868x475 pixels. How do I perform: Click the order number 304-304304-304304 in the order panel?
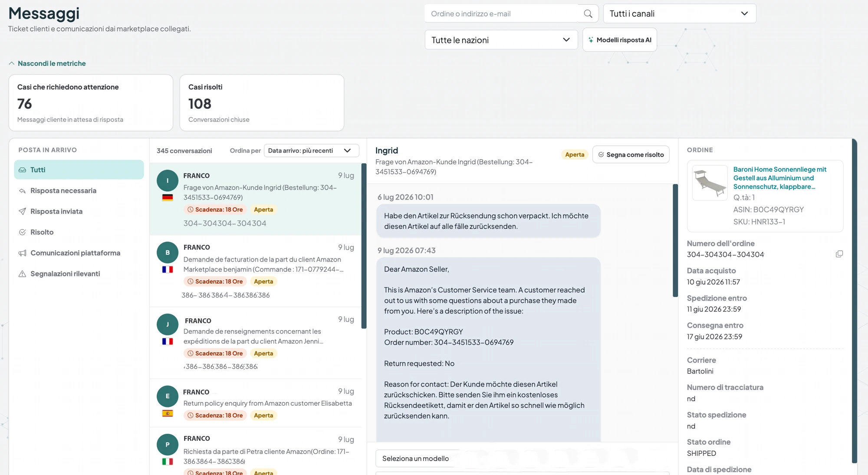click(x=725, y=255)
